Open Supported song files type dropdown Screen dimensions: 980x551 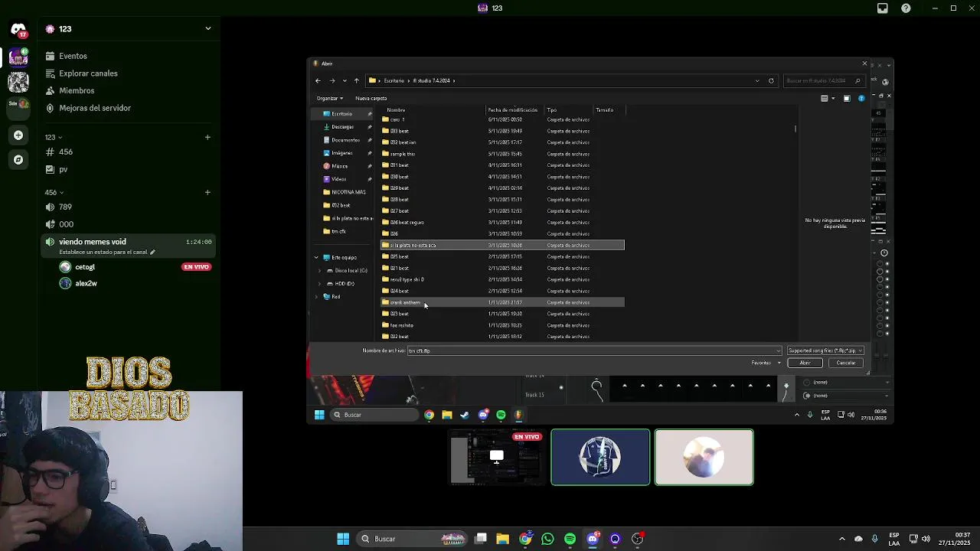825,350
